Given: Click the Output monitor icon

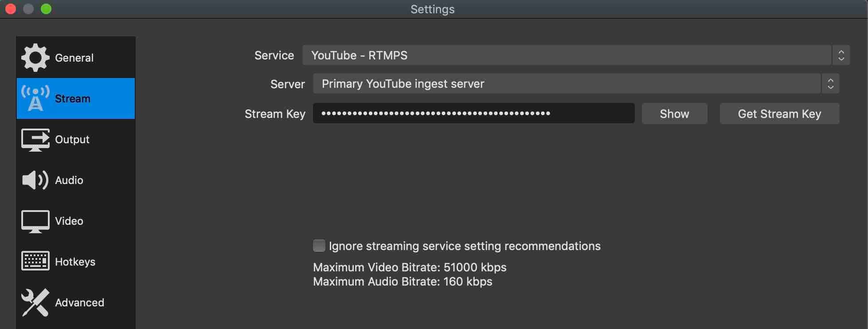Looking at the screenshot, I should [35, 139].
